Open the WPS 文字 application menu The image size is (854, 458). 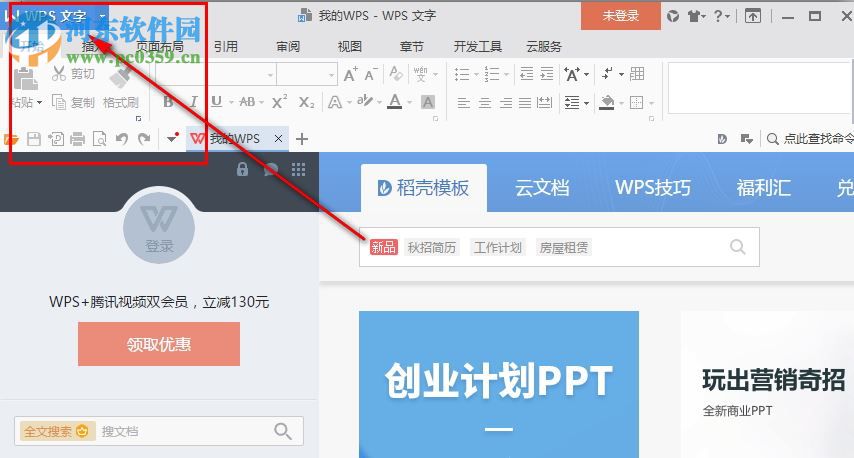[54, 16]
